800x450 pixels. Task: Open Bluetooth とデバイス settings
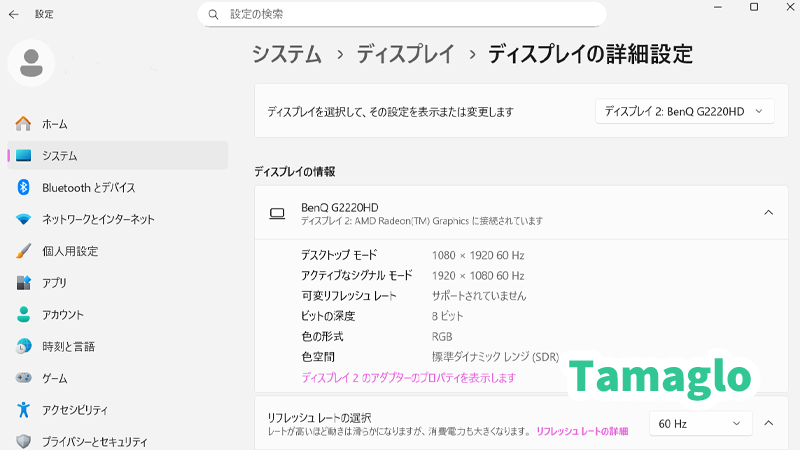click(88, 187)
